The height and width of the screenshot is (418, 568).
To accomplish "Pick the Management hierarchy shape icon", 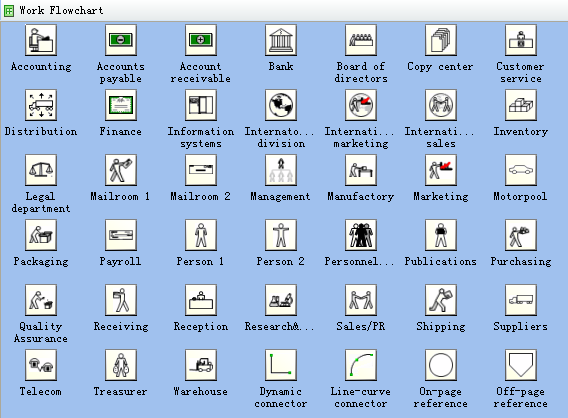I will [281, 170].
